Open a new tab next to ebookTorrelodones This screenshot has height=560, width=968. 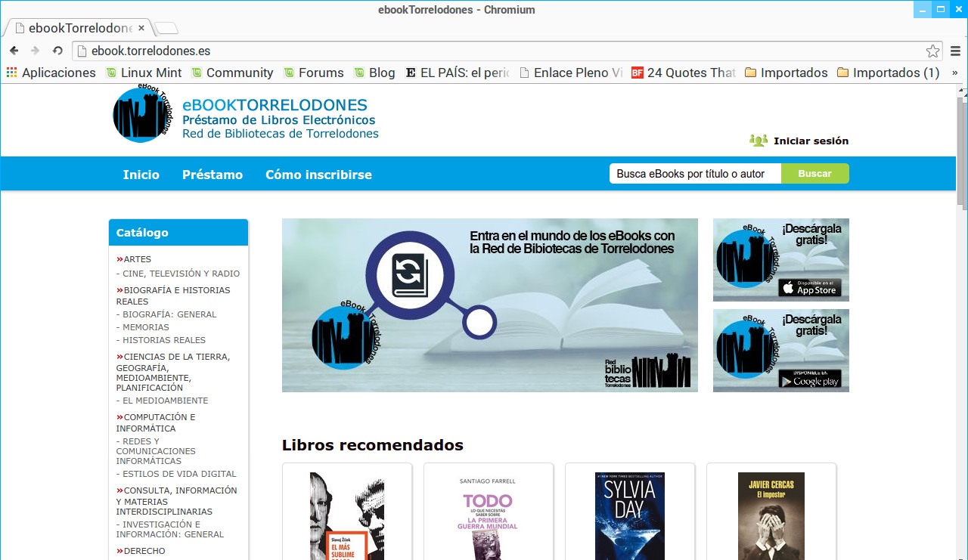click(x=166, y=29)
